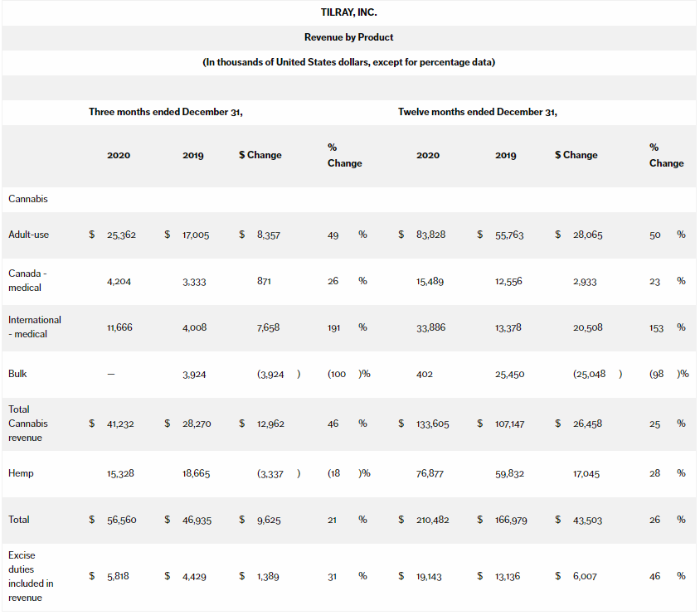Screen dimensions: 700x615
Task: Click International medical annual change 20,508
Action: click(x=588, y=327)
